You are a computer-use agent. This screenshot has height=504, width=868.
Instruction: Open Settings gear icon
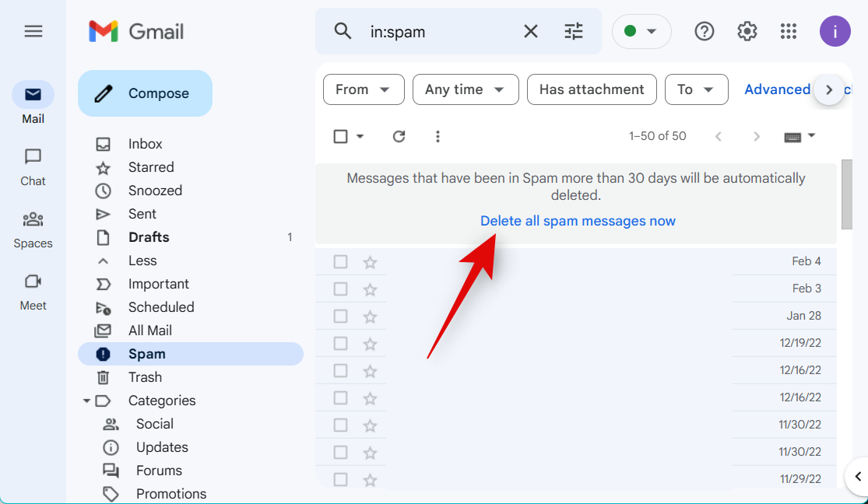pos(747,32)
